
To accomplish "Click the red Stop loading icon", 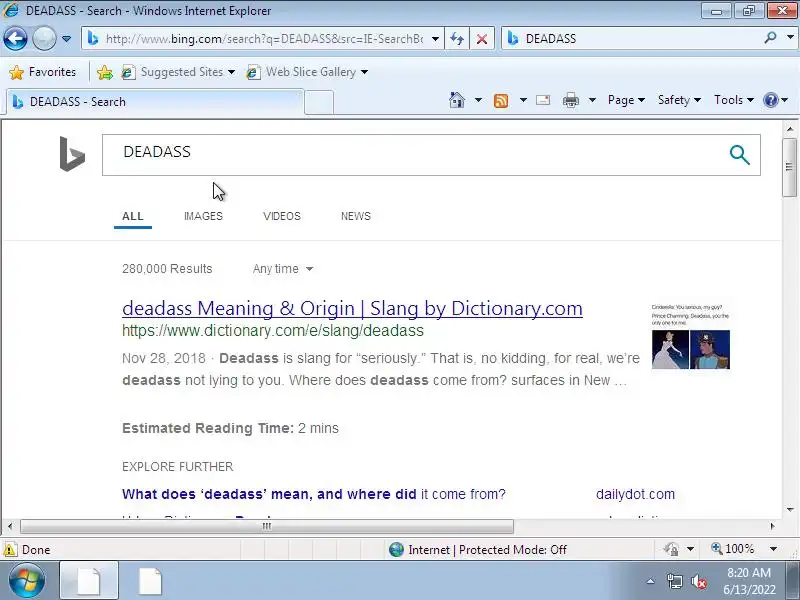I will [482, 39].
